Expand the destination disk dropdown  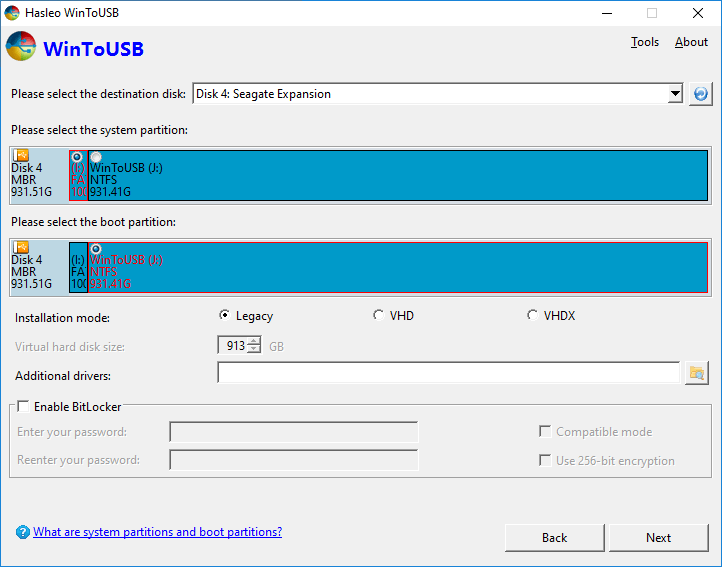coord(675,94)
